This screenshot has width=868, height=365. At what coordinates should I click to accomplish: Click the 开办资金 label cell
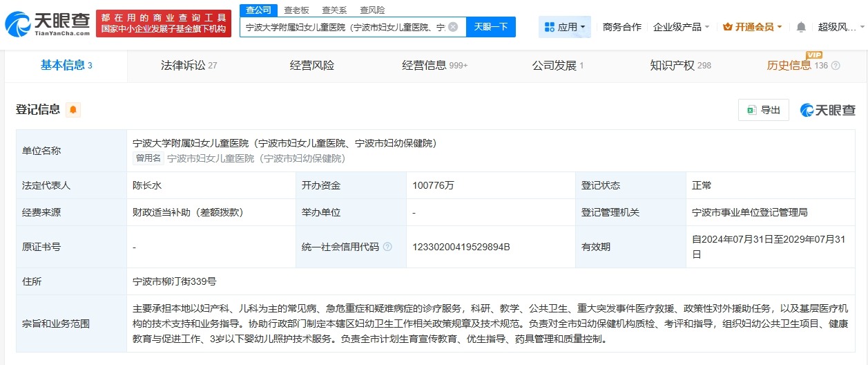pos(351,185)
